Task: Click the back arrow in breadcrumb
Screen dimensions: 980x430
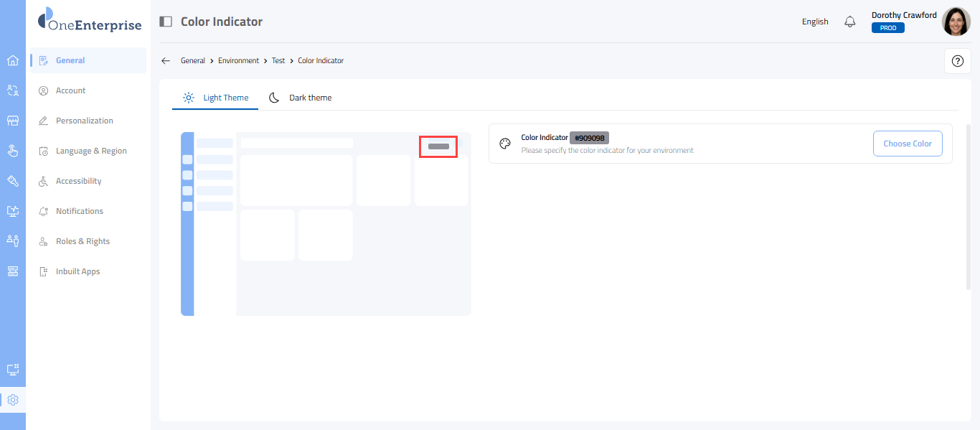Action: (x=166, y=61)
